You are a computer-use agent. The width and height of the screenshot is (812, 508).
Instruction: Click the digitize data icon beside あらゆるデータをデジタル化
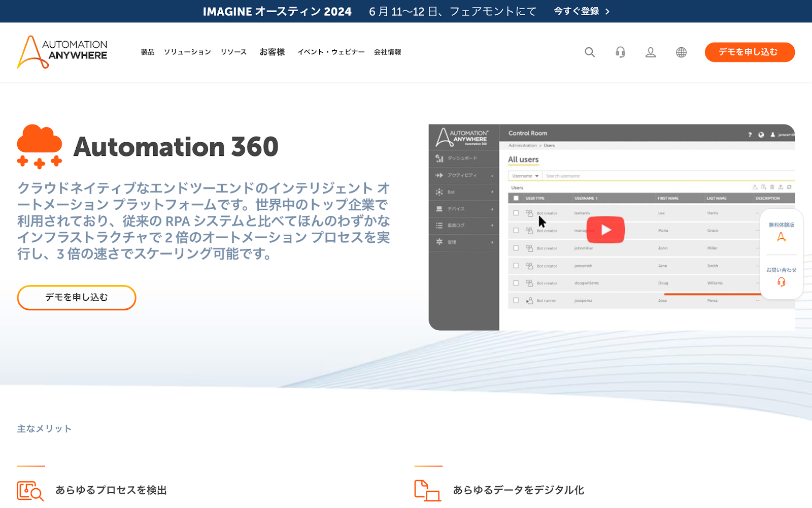point(428,491)
